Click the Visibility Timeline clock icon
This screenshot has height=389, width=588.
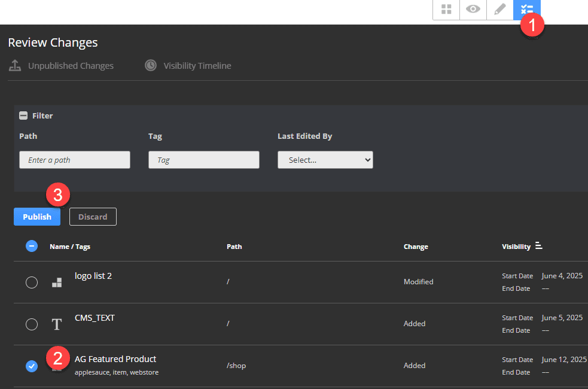click(151, 65)
